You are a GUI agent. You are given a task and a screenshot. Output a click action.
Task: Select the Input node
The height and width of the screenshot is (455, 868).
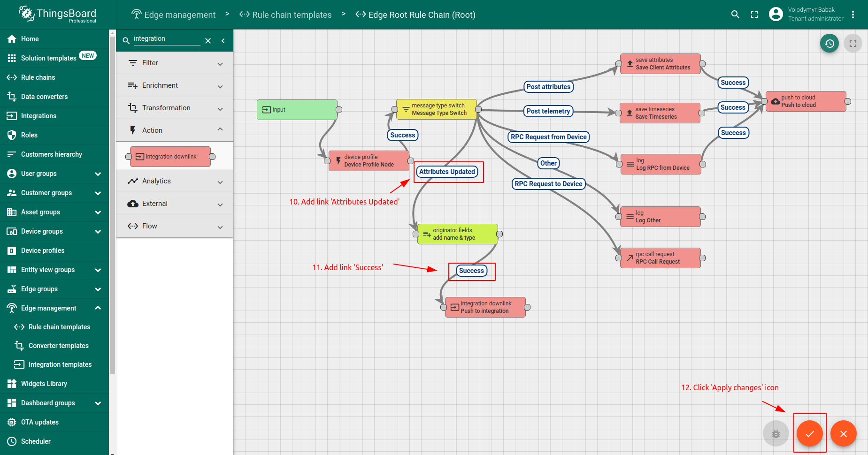tap(297, 110)
